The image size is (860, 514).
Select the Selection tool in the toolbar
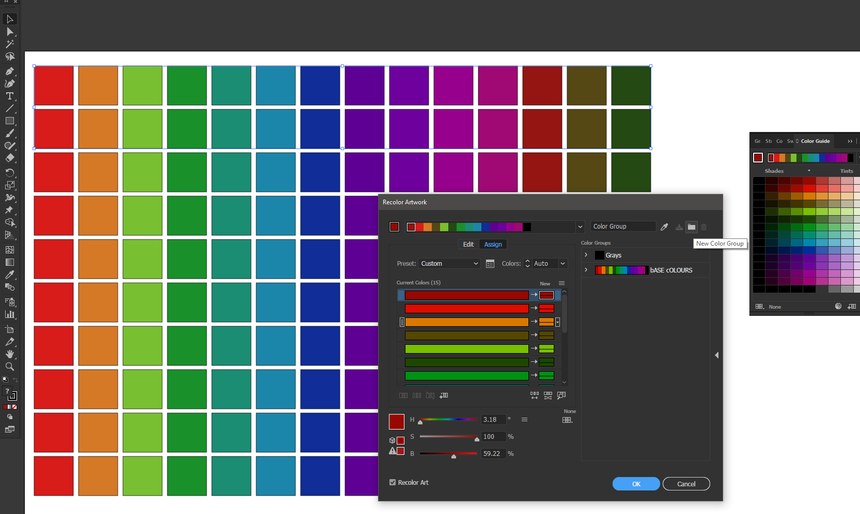(x=10, y=19)
